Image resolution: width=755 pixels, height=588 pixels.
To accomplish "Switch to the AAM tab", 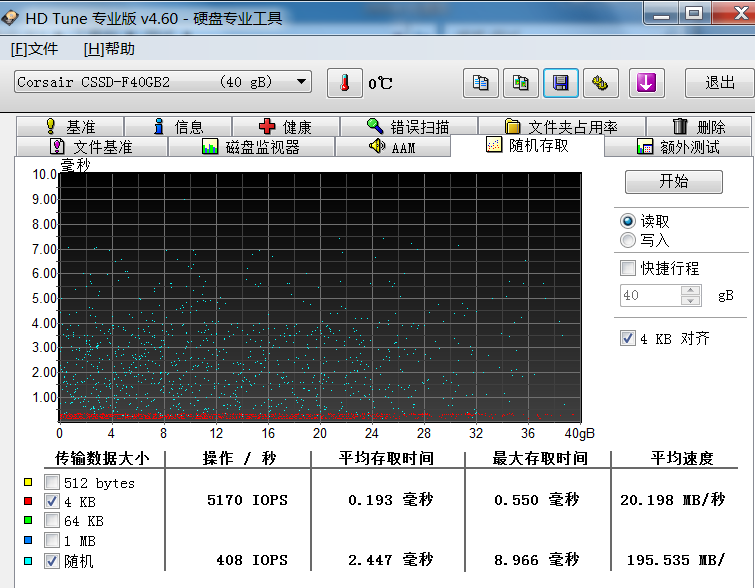I will (392, 147).
